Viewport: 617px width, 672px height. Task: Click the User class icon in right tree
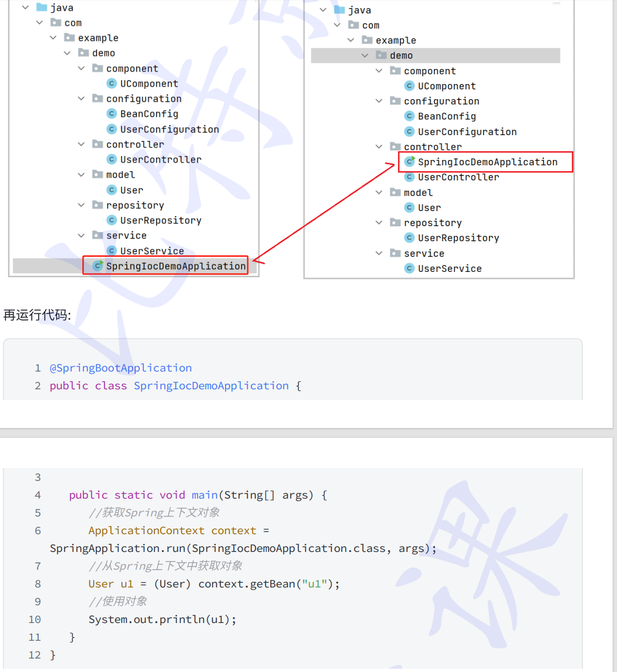coord(410,208)
